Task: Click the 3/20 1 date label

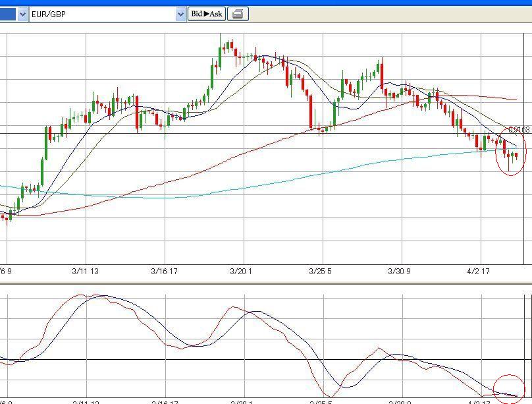Action: [x=241, y=272]
